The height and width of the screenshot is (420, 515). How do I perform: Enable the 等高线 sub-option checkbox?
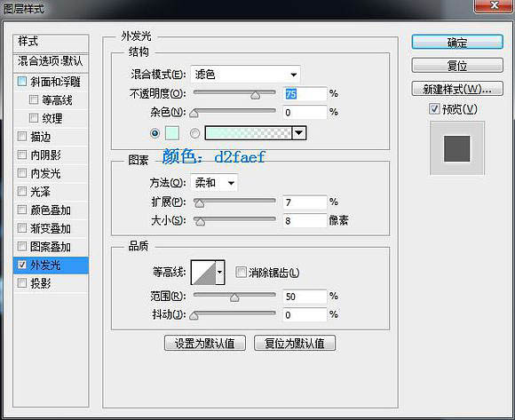point(34,99)
